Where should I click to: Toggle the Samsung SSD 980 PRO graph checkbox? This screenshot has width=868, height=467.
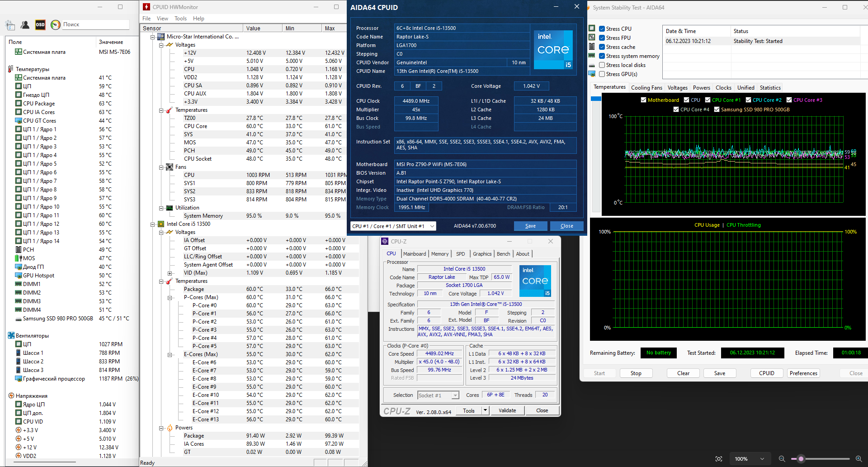click(x=717, y=110)
